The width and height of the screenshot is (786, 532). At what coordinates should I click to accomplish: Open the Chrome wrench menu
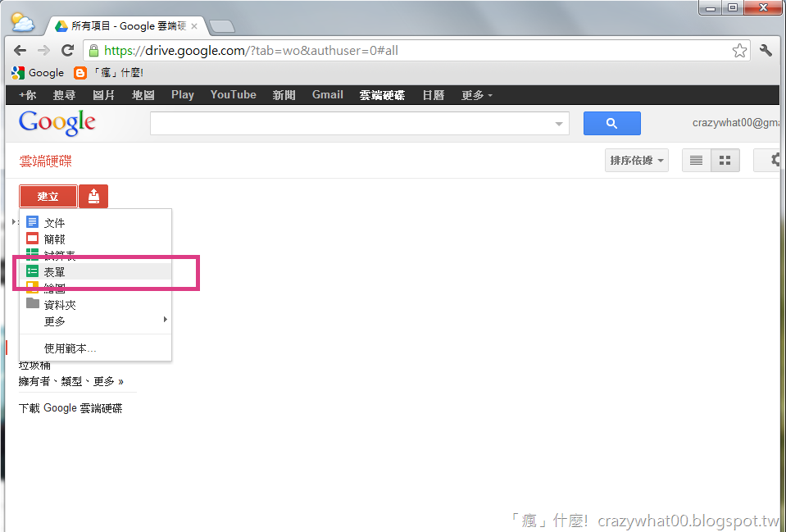[766, 50]
